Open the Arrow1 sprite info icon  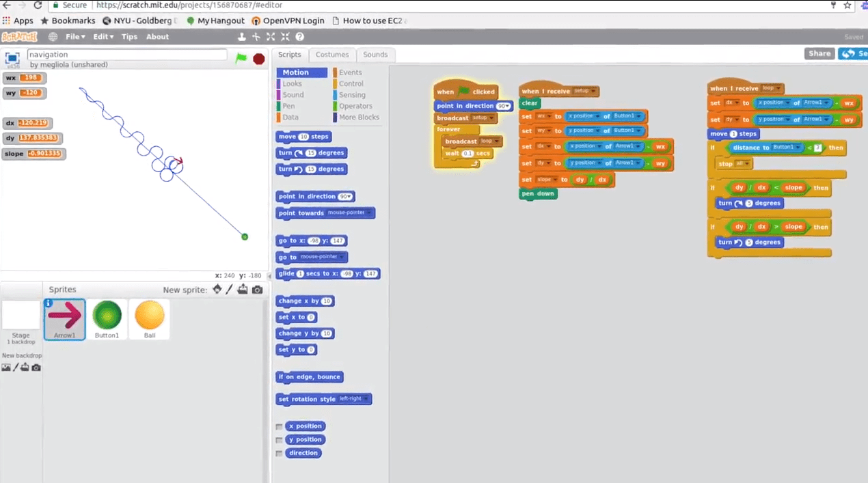click(x=49, y=303)
